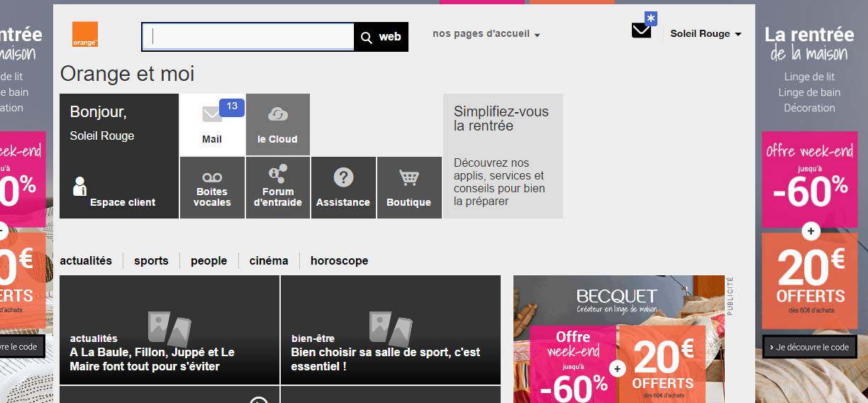868x403 pixels.
Task: Select the people tab
Action: 208,260
